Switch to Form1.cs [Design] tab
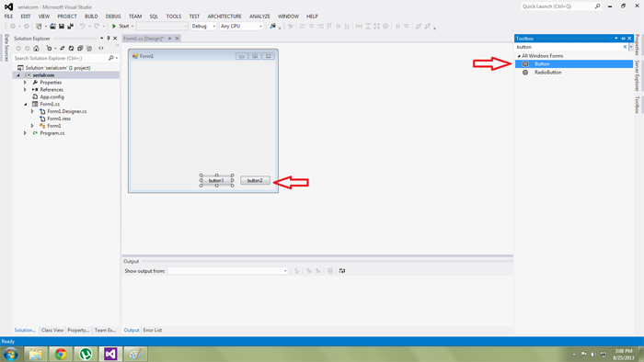The width and height of the screenshot is (644, 362). (144, 38)
